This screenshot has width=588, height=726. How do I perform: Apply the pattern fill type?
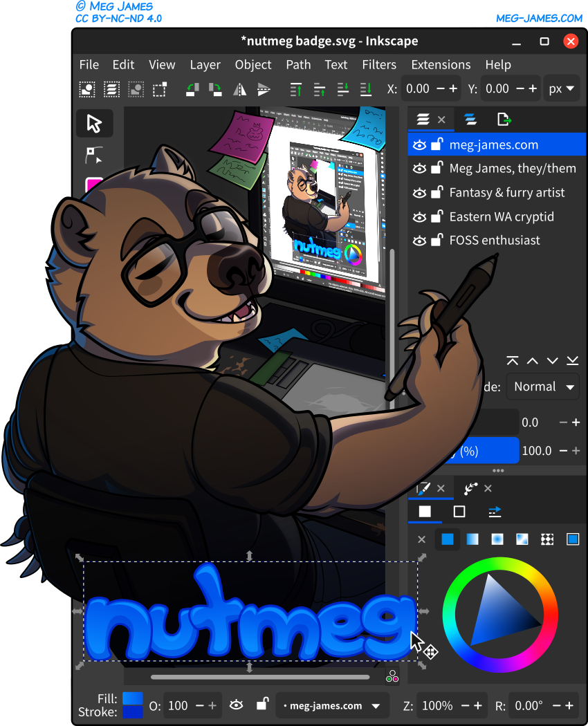546,539
